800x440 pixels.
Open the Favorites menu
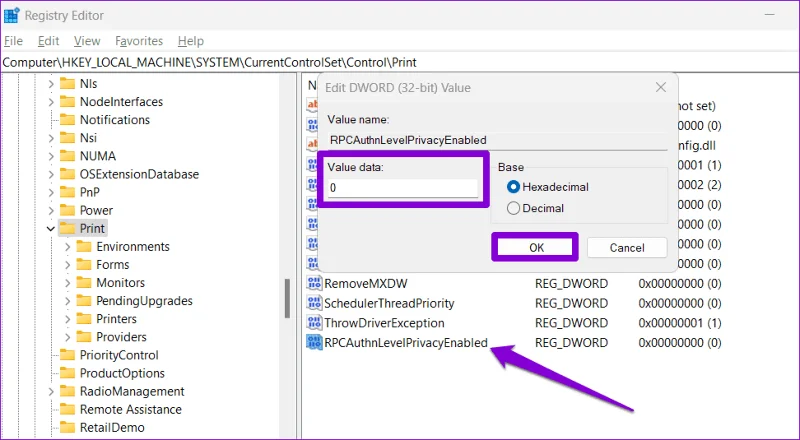click(x=139, y=41)
